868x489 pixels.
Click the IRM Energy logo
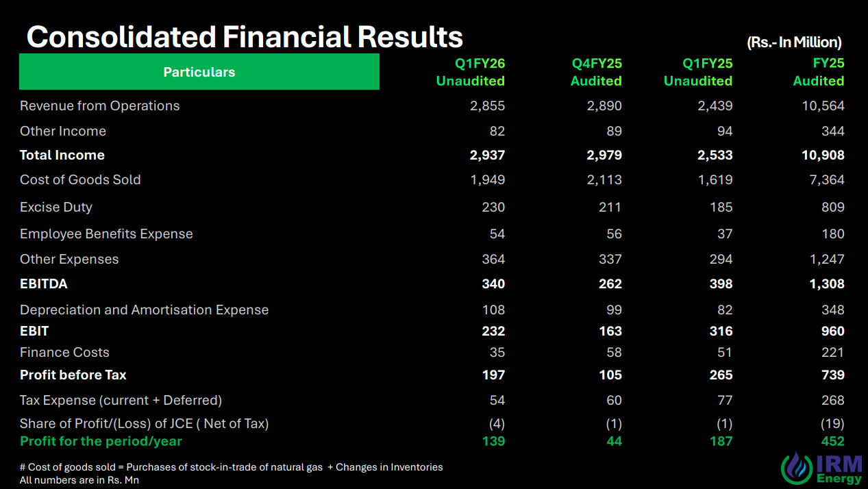click(821, 468)
